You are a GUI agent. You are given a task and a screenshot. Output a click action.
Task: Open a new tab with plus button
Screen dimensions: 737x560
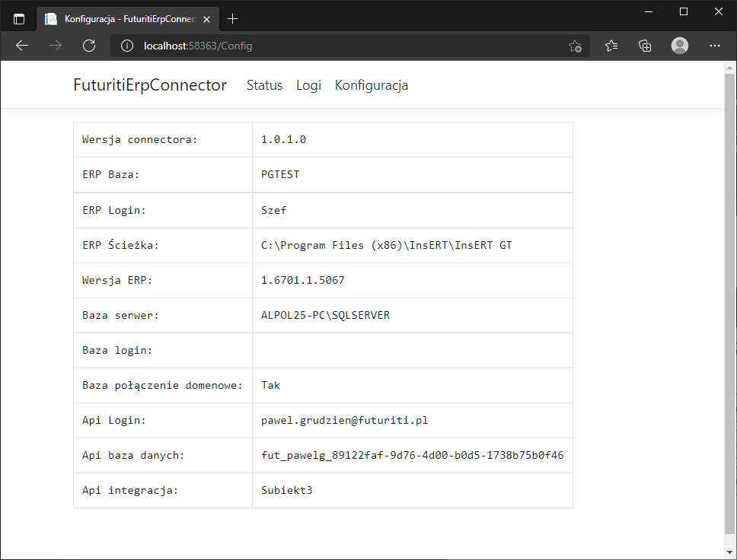coord(233,19)
